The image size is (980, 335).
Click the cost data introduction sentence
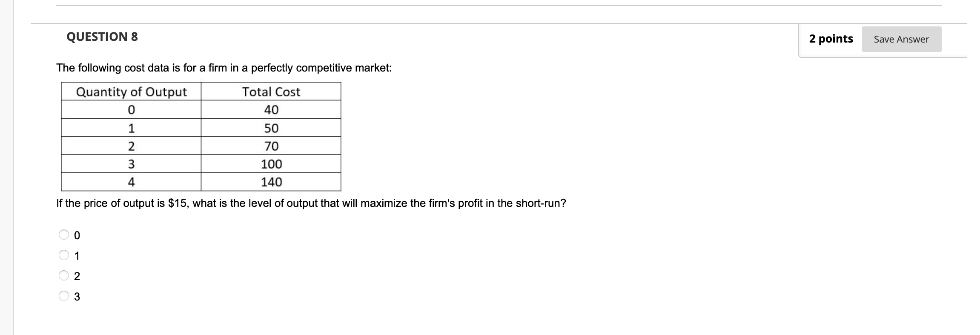click(224, 67)
